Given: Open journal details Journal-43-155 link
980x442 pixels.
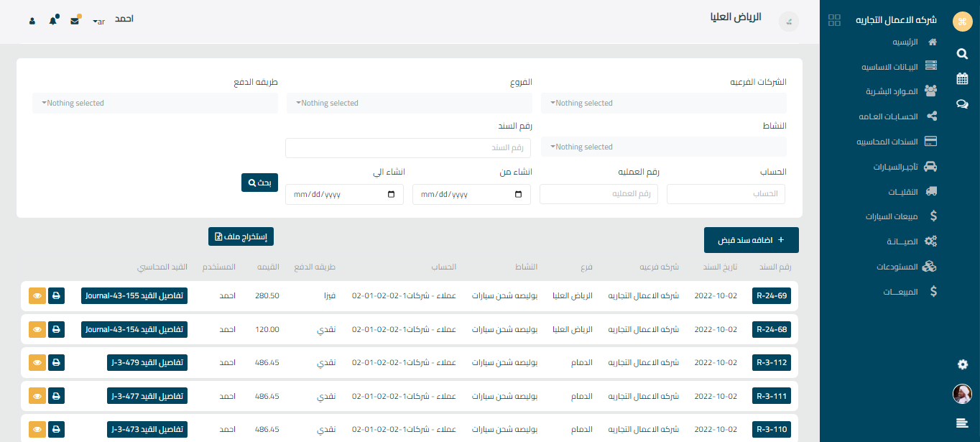Looking at the screenshot, I should click(134, 295).
